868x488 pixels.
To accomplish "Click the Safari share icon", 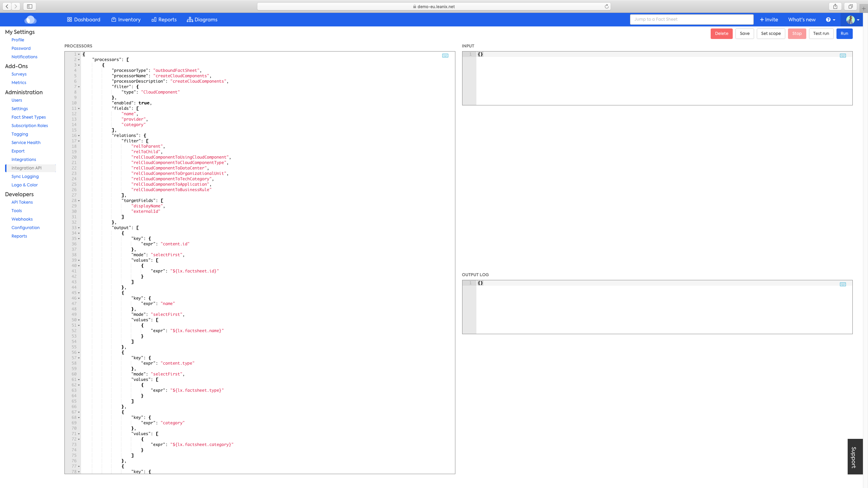I will click(835, 6).
